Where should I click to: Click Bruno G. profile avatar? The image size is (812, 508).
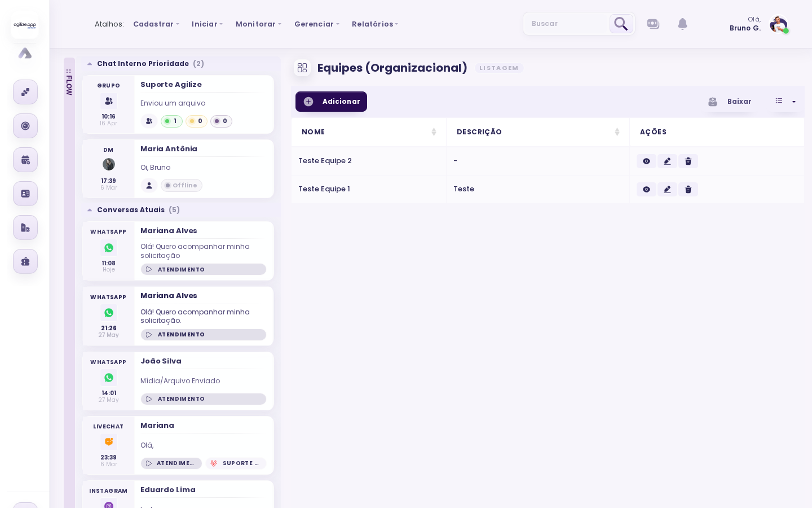tap(778, 24)
